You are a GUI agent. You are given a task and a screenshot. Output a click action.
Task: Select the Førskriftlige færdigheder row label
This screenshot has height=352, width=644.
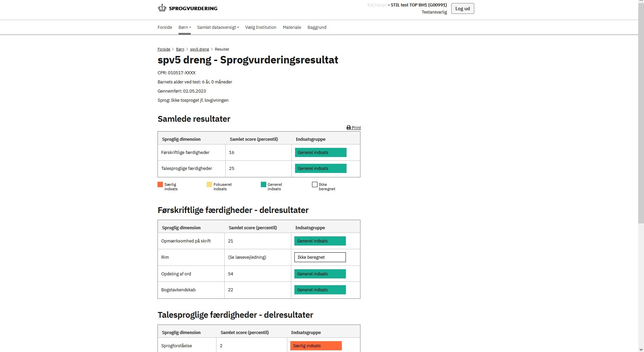185,153
